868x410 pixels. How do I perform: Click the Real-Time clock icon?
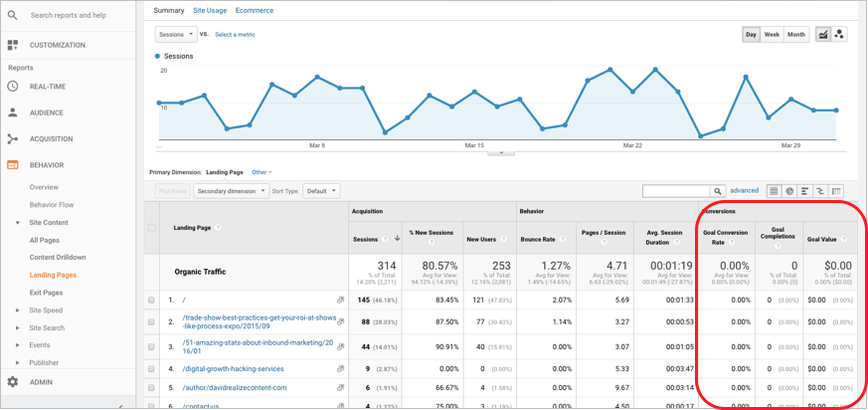tap(13, 87)
